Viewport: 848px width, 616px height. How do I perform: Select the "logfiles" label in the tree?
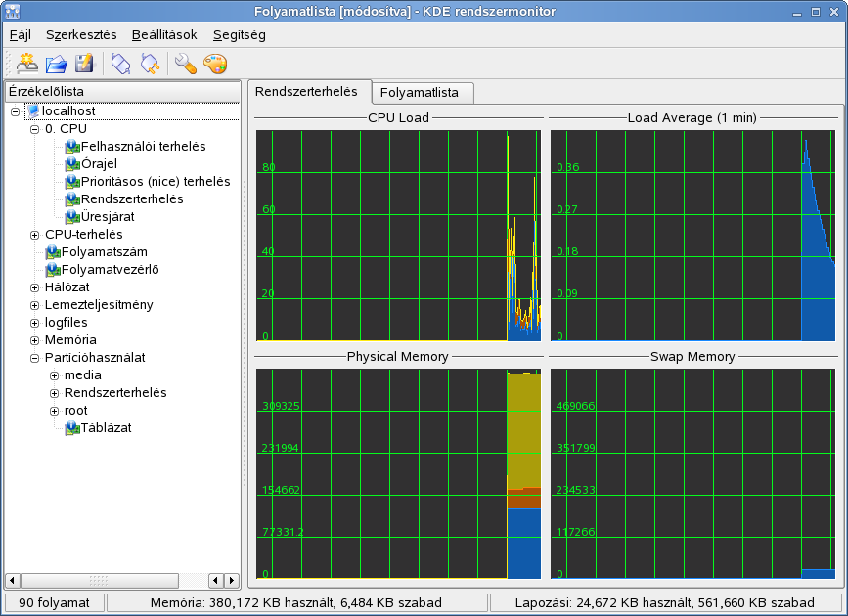(x=66, y=323)
